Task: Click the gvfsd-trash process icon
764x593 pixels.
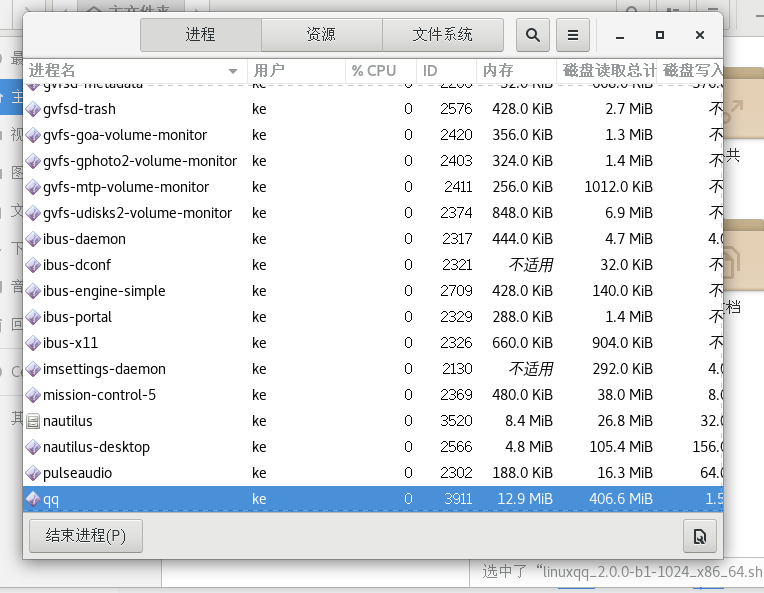Action: (x=33, y=109)
